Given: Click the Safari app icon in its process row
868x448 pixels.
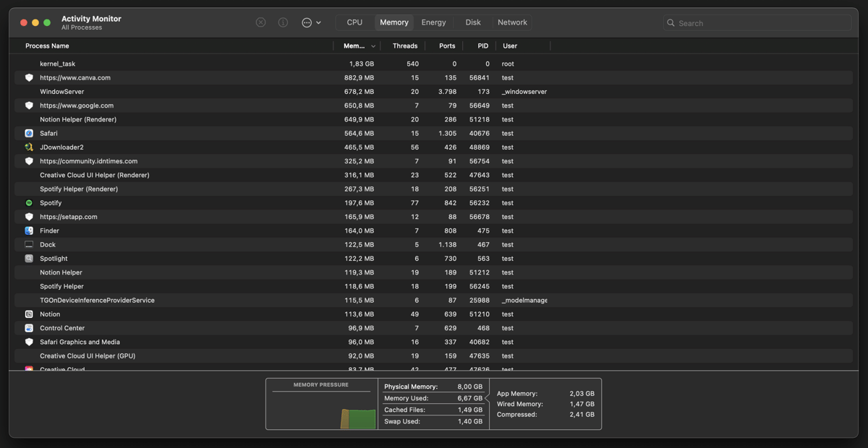Looking at the screenshot, I should 29,133.
